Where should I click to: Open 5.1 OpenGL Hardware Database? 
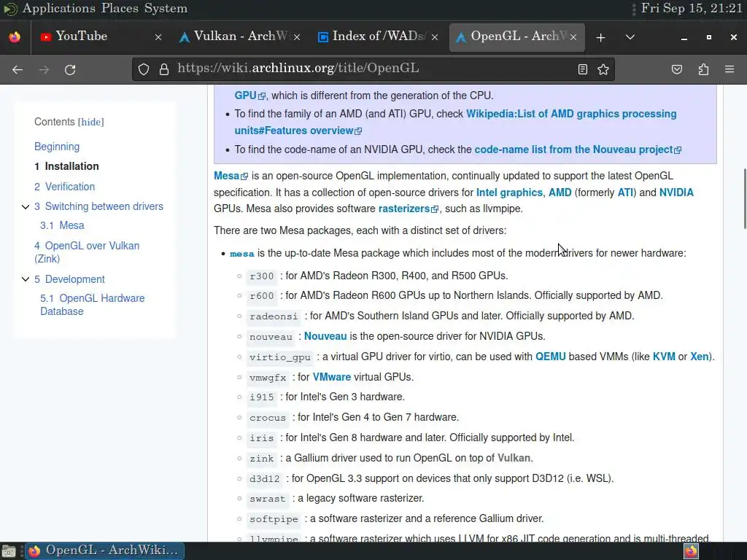[x=93, y=304]
